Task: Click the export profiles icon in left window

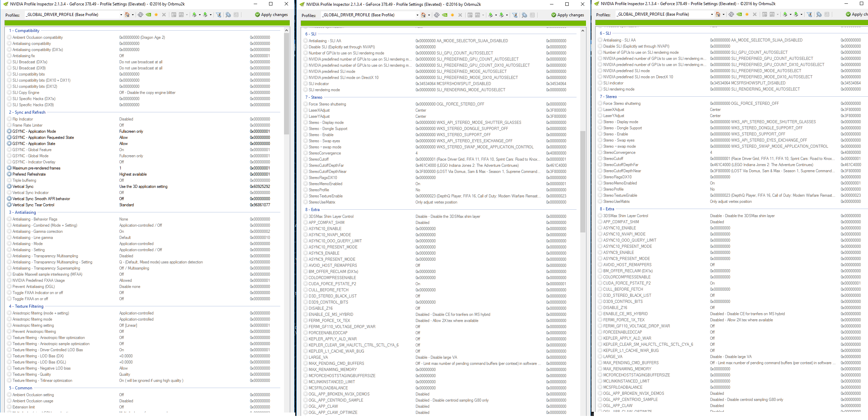Action: [194, 15]
